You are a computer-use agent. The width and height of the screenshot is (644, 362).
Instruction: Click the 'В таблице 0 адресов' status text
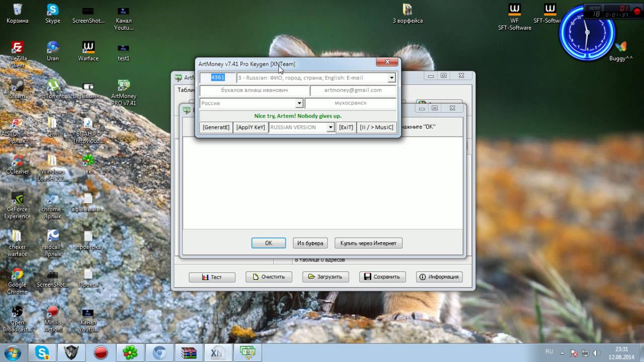click(319, 260)
